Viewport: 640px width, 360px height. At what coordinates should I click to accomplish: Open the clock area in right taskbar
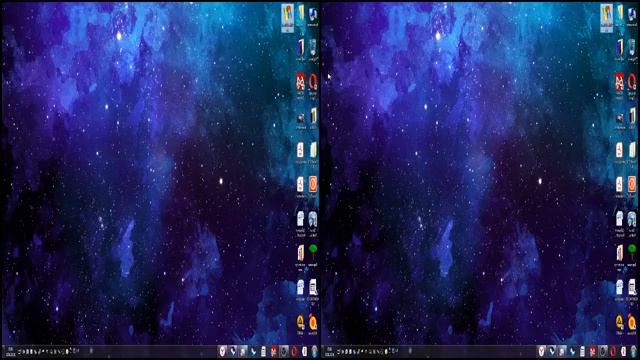tap(330, 352)
